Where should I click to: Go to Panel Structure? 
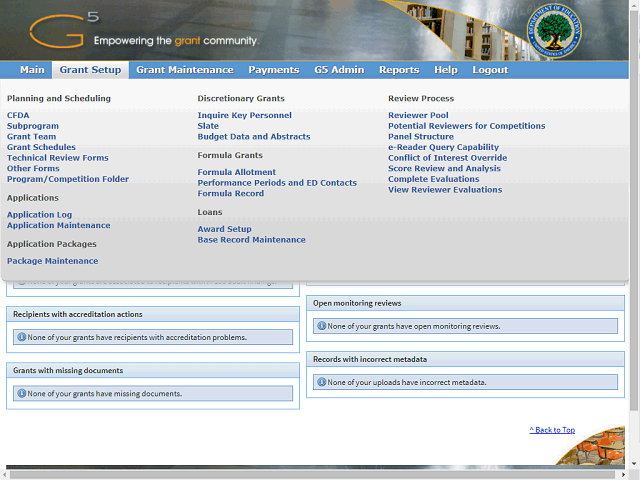(421, 136)
